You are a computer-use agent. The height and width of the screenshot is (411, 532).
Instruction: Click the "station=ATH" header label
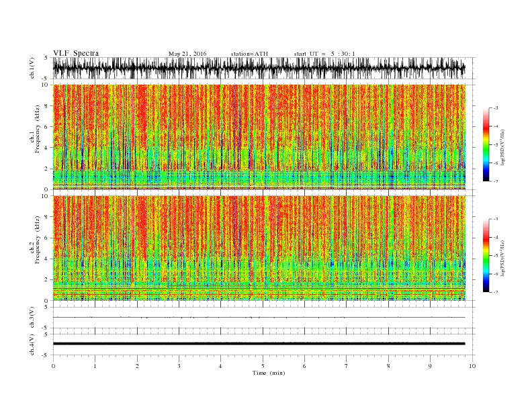click(x=249, y=54)
